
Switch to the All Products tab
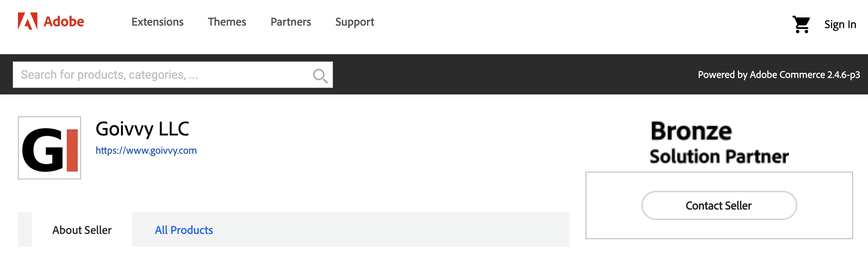pos(184,230)
